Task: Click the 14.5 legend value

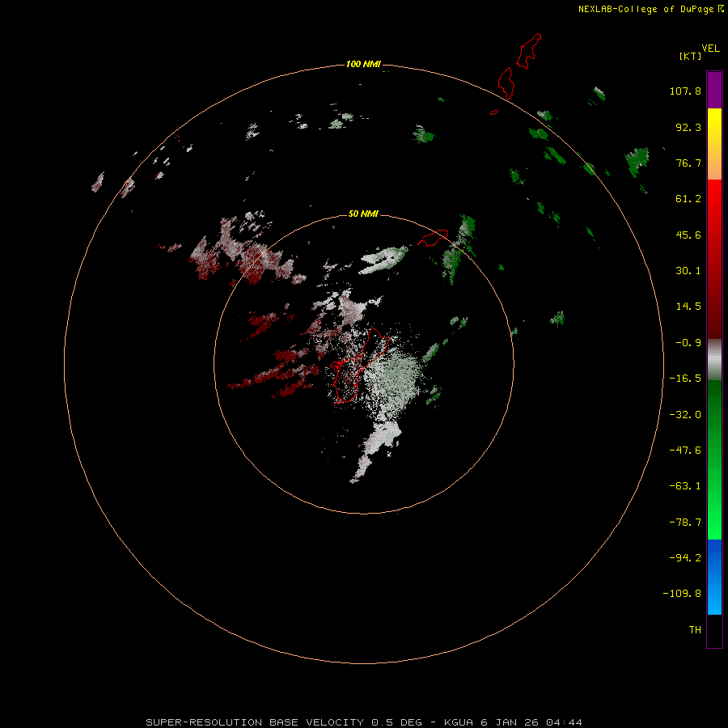Action: 688,307
